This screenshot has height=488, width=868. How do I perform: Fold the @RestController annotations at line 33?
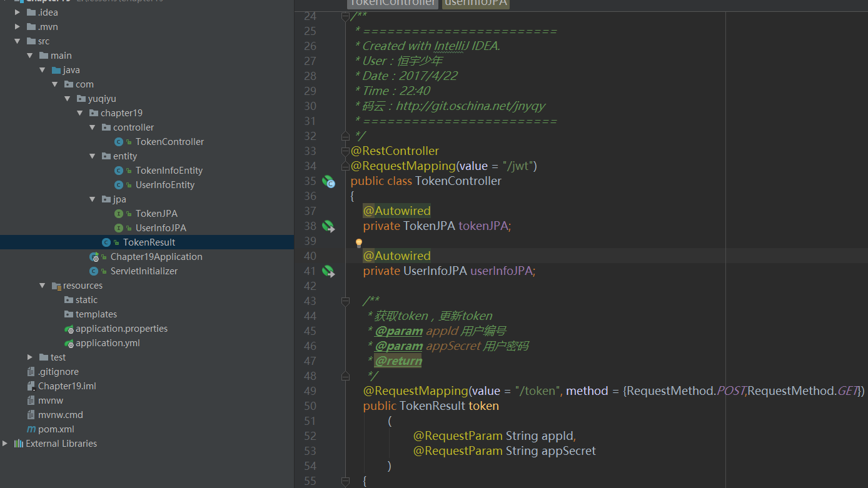[345, 151]
